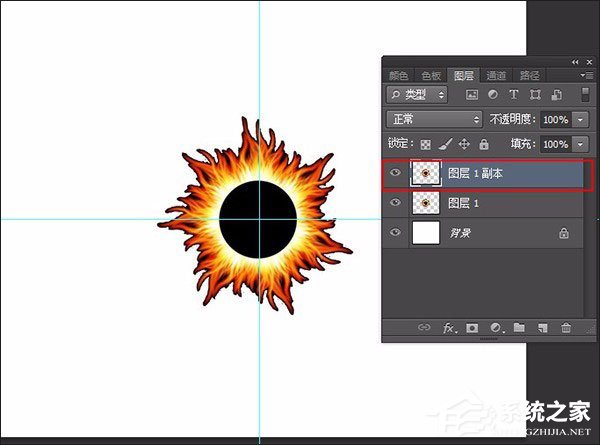Select the 图层 1 layer thumbnail
600x445 pixels.
point(426,203)
